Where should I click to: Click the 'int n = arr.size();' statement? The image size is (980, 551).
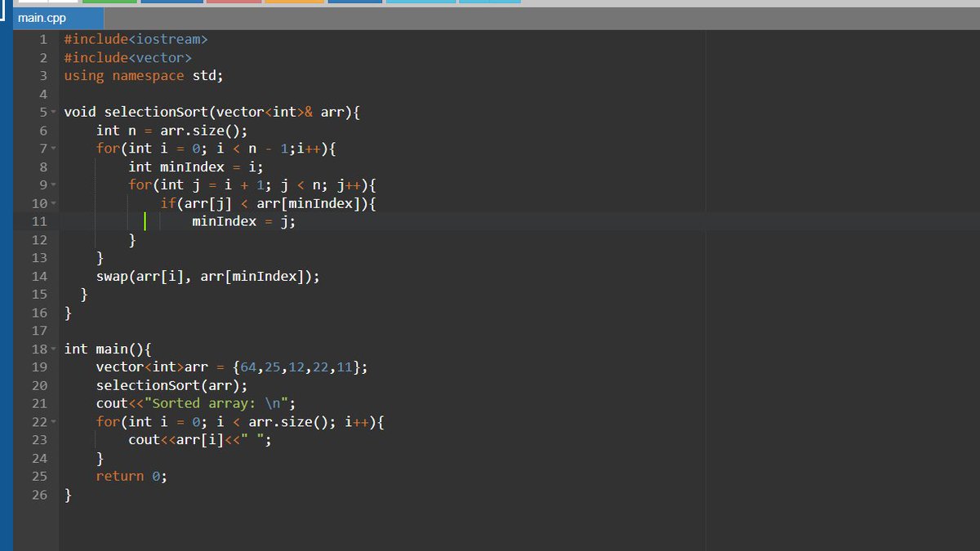click(x=171, y=130)
